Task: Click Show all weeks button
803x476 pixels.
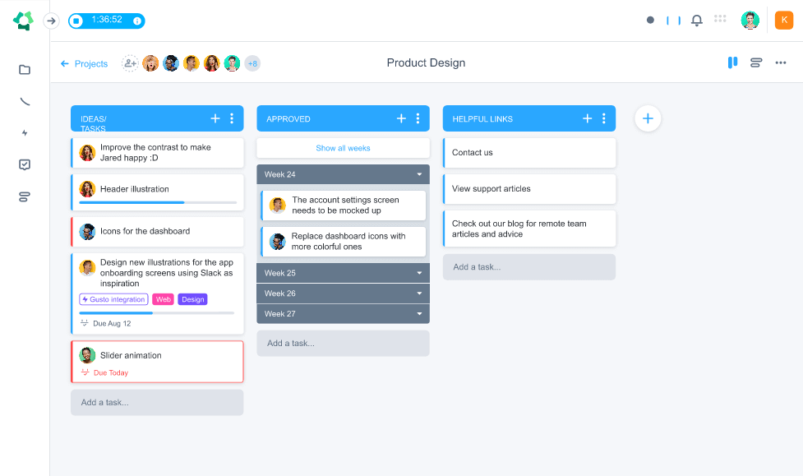Action: click(343, 148)
